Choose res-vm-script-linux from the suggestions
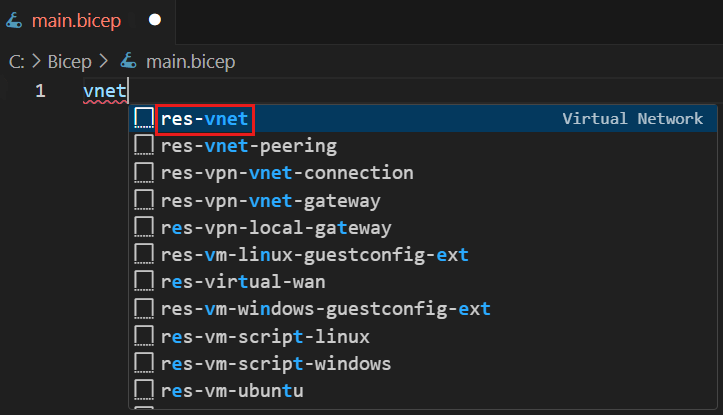This screenshot has height=415, width=723. (265, 336)
